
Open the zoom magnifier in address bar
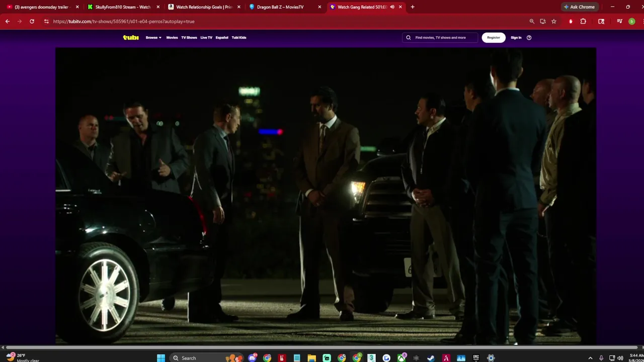pyautogui.click(x=532, y=22)
